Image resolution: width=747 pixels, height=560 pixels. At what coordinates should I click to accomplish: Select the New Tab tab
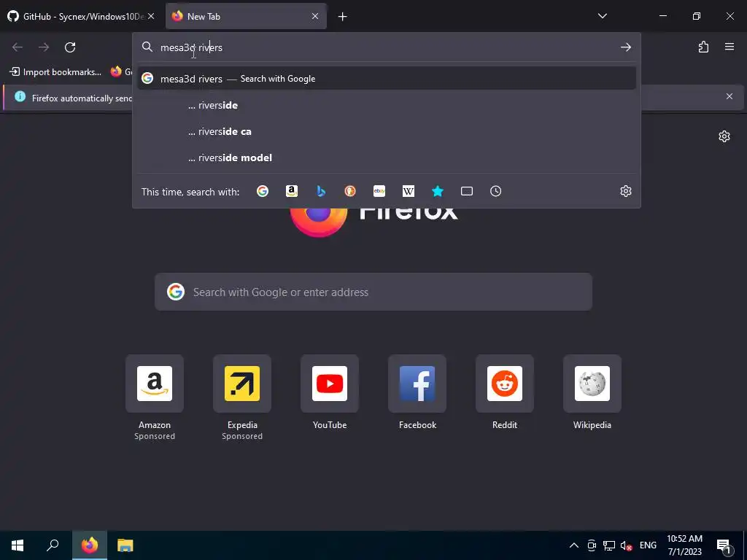246,16
